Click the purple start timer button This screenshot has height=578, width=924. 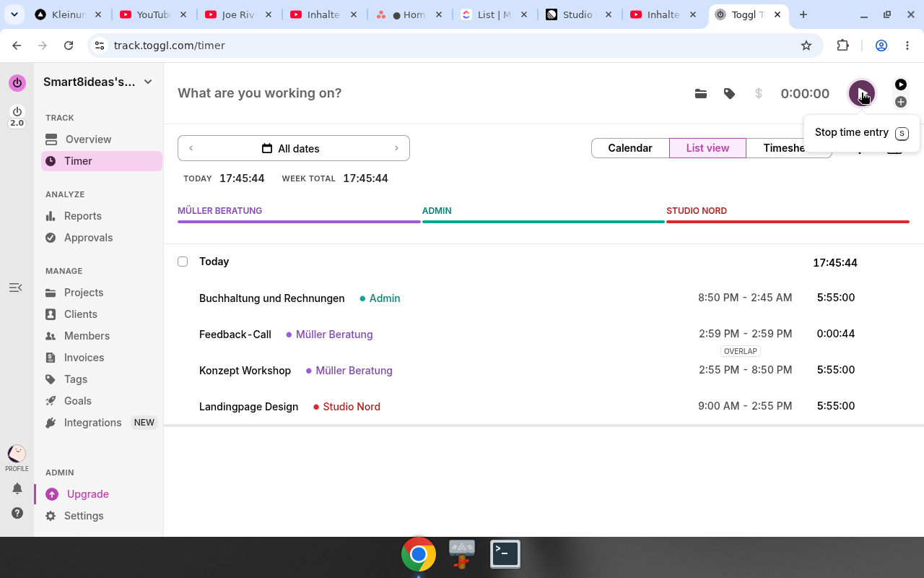pos(861,93)
